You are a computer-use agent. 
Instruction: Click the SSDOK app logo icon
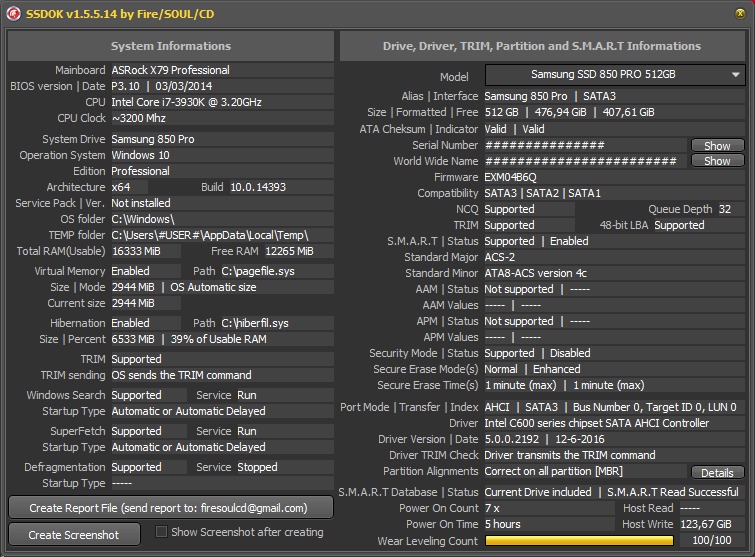click(x=13, y=13)
